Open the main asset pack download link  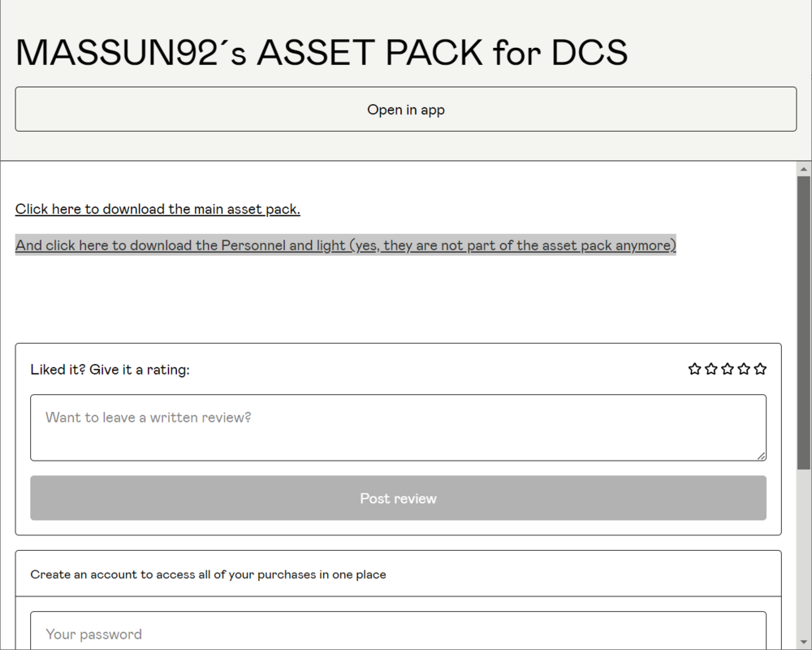click(158, 209)
